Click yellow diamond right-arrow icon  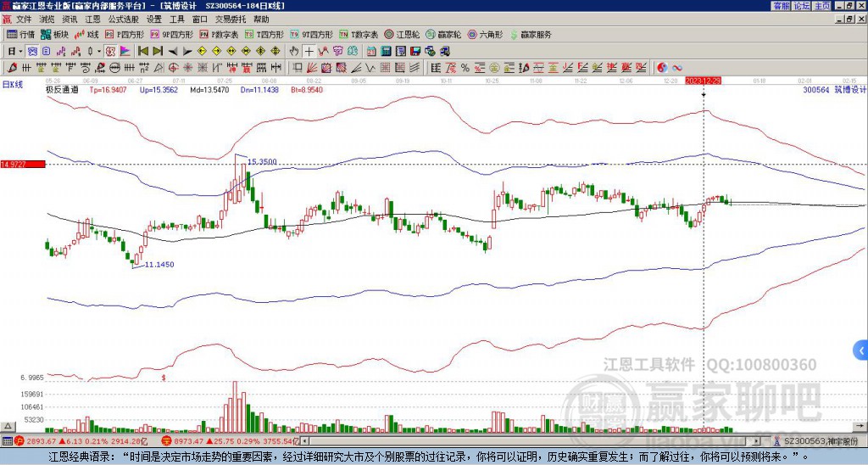[216, 52]
